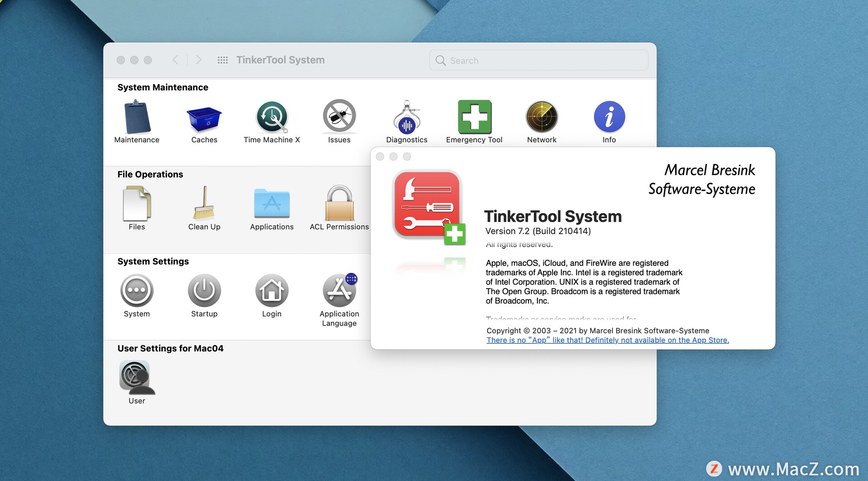The height and width of the screenshot is (481, 868).
Task: Click the trademarks paragraph in About window
Action: 584,282
